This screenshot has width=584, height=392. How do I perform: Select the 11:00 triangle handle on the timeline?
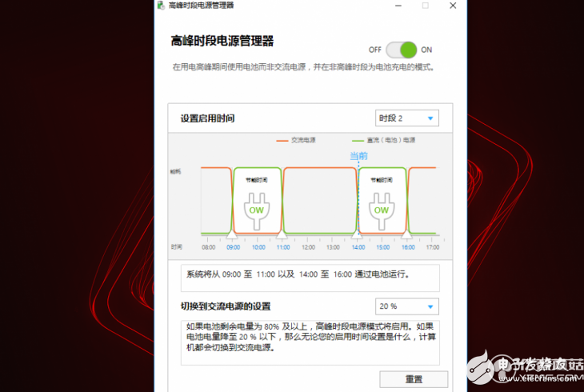pos(282,234)
